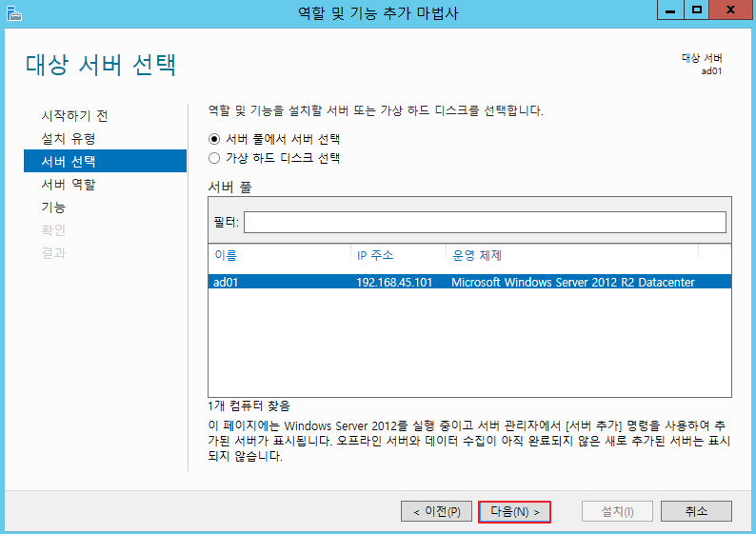This screenshot has height=534, width=756.
Task: Click the '취소' button
Action: tap(696, 511)
